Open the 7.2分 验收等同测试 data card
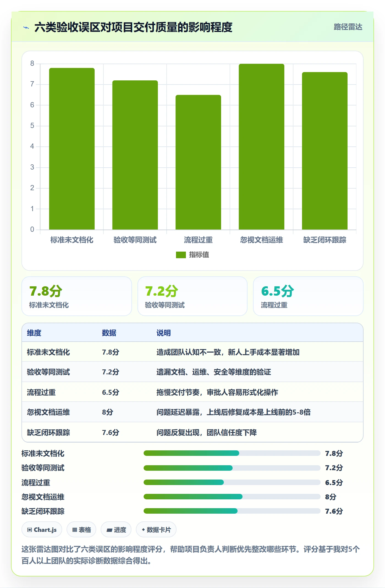 (193, 296)
